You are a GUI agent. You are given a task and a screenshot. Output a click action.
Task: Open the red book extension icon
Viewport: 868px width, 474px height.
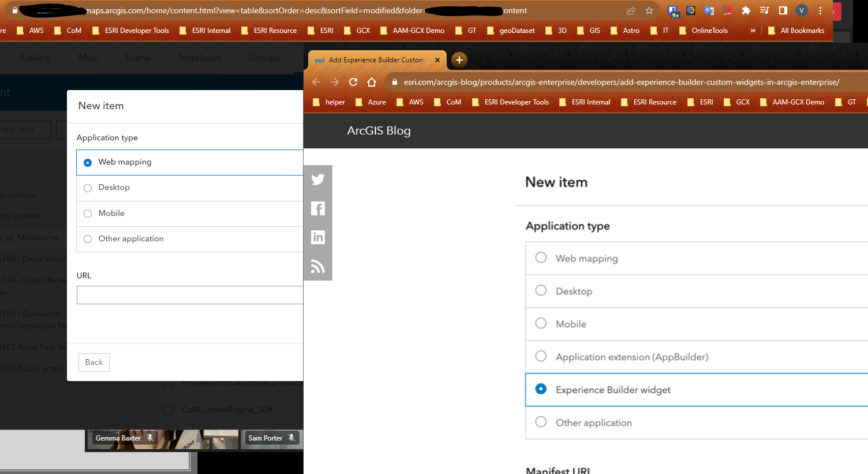click(x=728, y=10)
